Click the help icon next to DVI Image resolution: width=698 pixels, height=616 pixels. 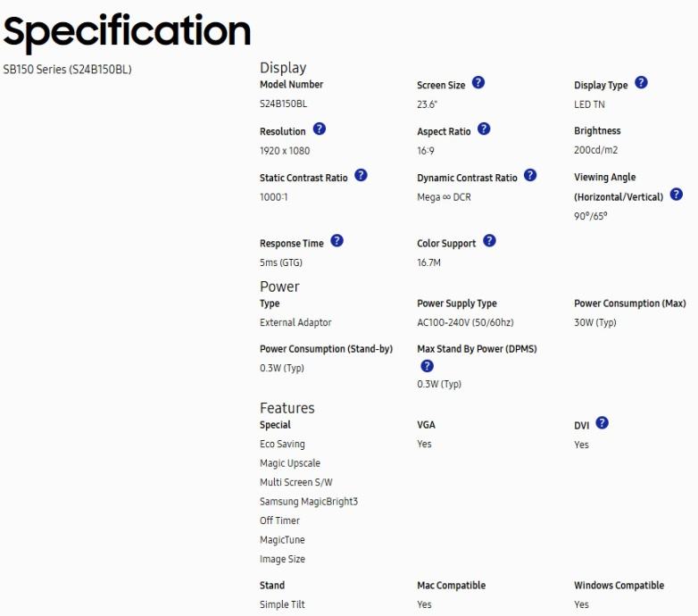coord(602,423)
